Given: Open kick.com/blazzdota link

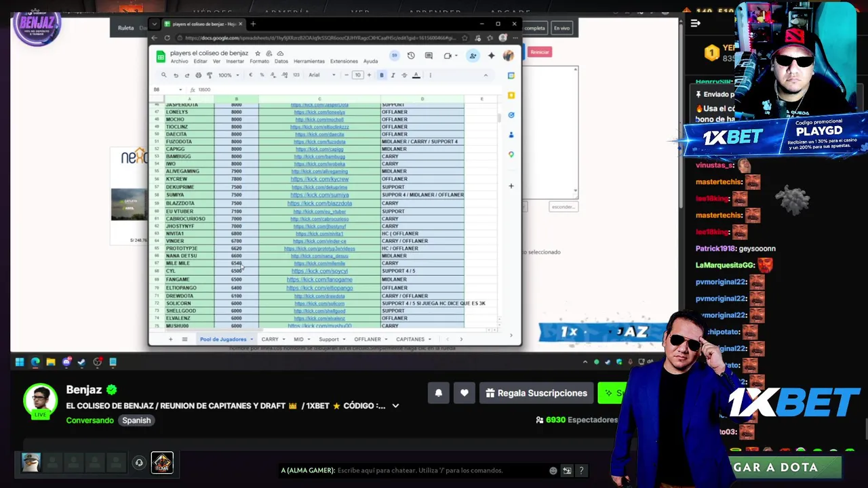Looking at the screenshot, I should [x=319, y=203].
